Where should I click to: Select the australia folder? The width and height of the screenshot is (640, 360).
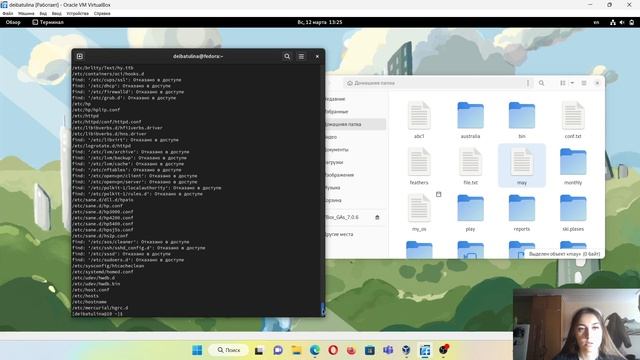(470, 120)
